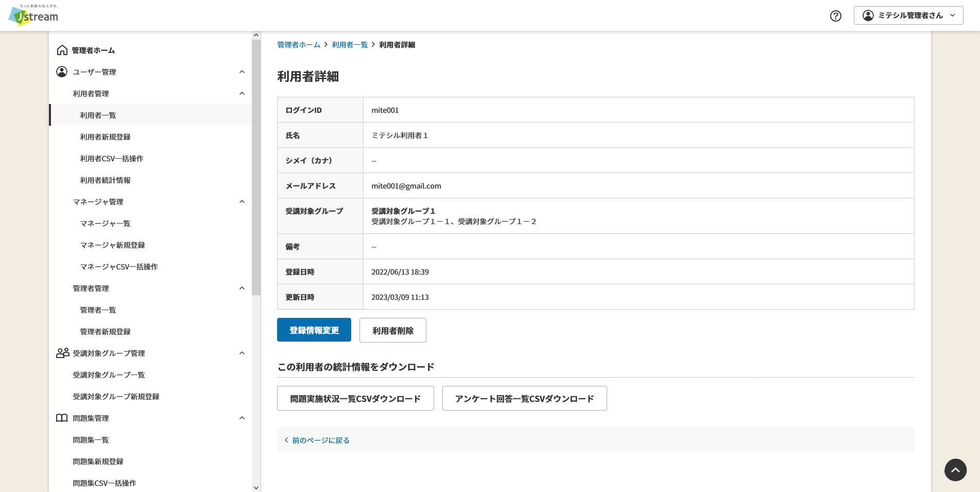Click update date 2023/03/09 11:13

click(400, 297)
